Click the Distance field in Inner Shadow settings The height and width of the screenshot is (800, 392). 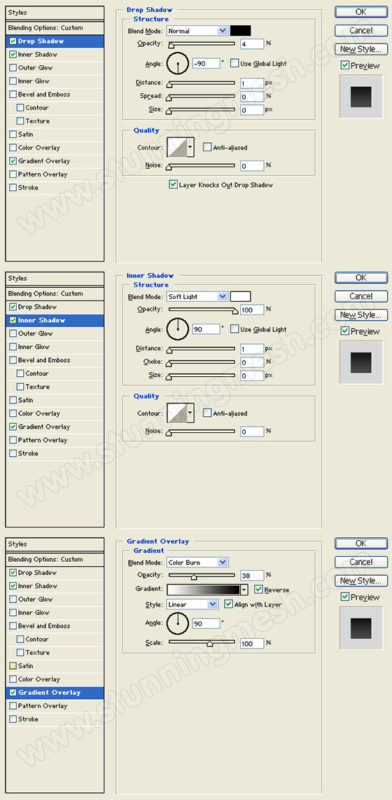coord(252,348)
